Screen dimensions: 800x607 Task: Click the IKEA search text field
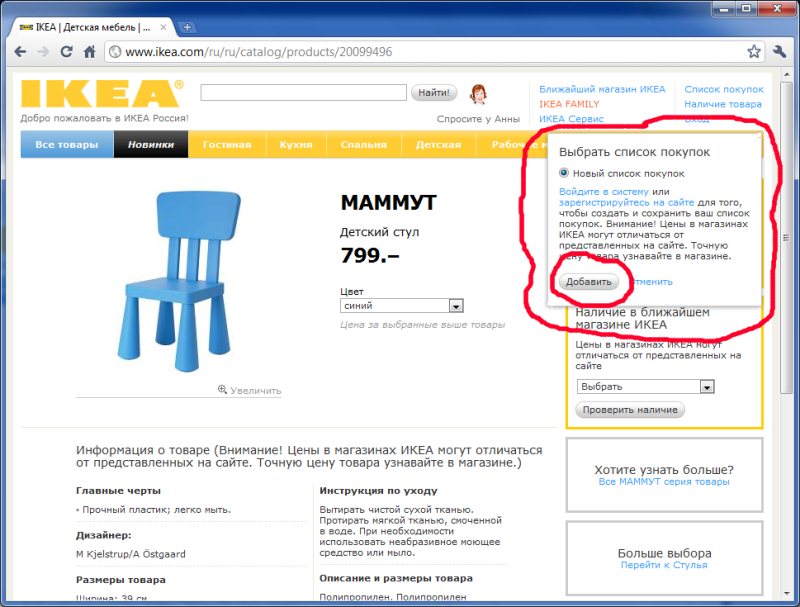tap(303, 93)
